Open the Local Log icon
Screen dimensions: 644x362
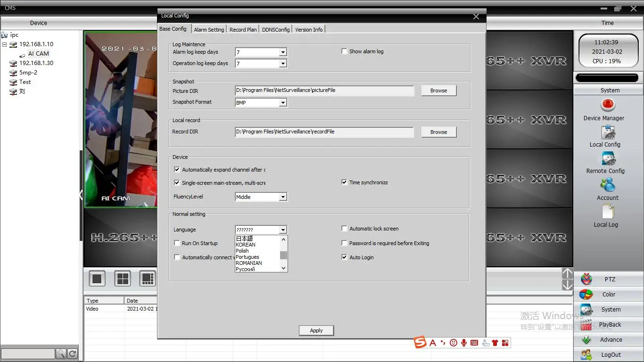pos(608,212)
